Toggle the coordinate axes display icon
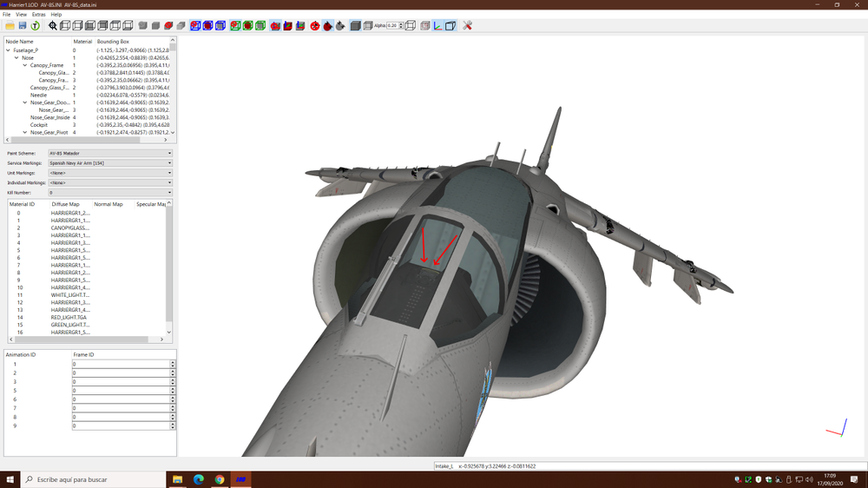The image size is (868, 488). pyautogui.click(x=437, y=25)
